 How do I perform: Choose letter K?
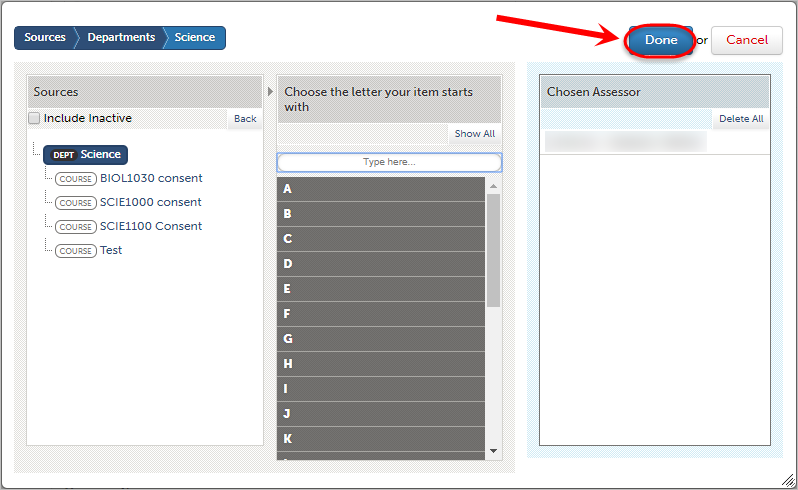(381, 438)
